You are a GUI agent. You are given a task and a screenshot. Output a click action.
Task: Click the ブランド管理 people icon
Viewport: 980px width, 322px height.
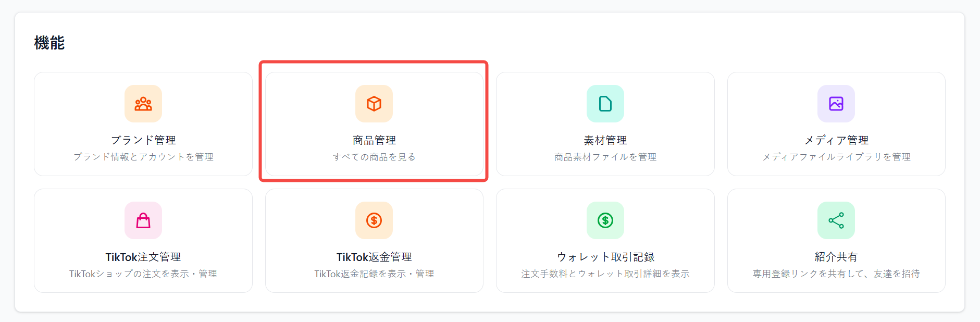[x=143, y=104]
